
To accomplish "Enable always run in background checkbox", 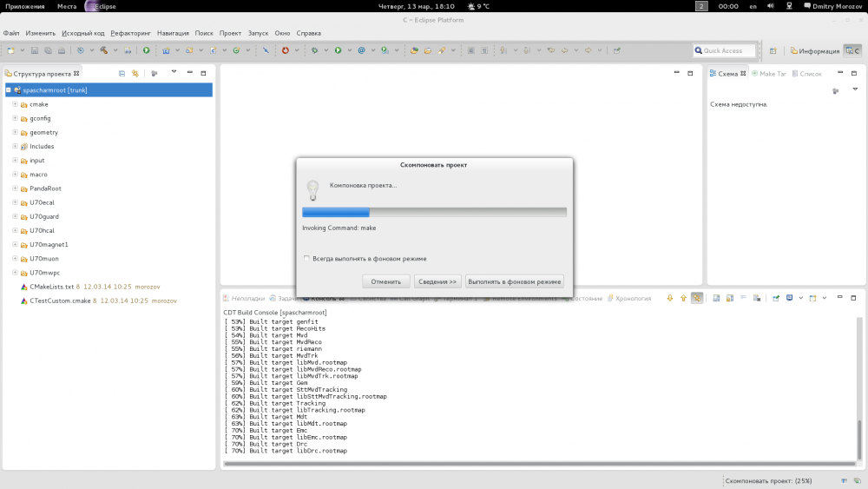I will [306, 259].
